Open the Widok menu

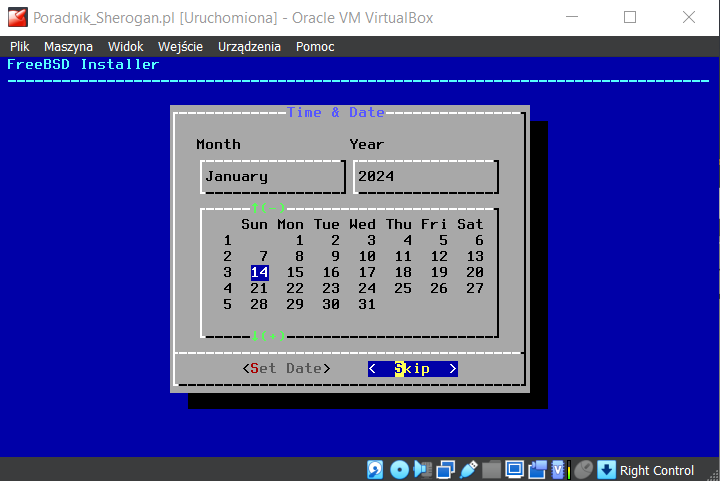point(126,47)
